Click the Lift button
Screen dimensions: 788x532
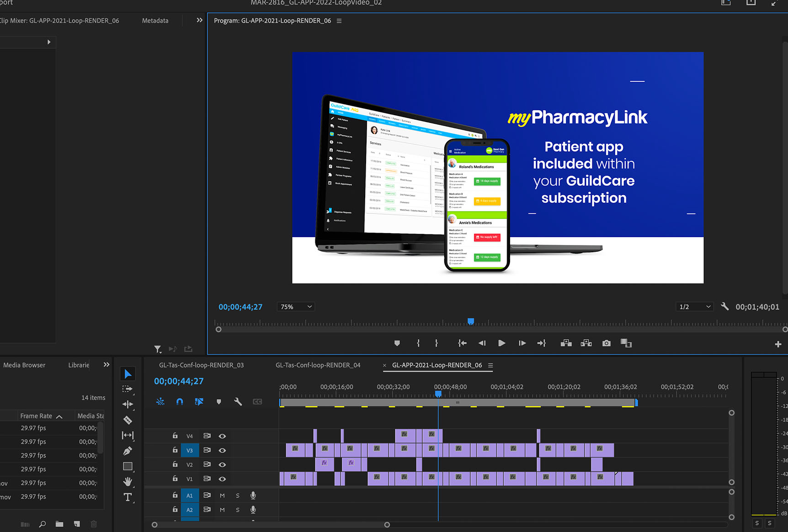click(x=566, y=343)
